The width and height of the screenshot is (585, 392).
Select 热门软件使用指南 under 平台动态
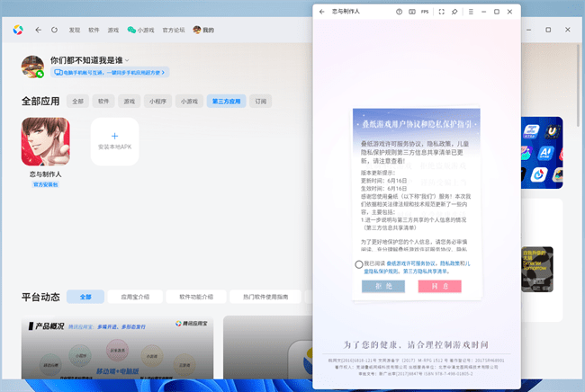pyautogui.click(x=265, y=297)
